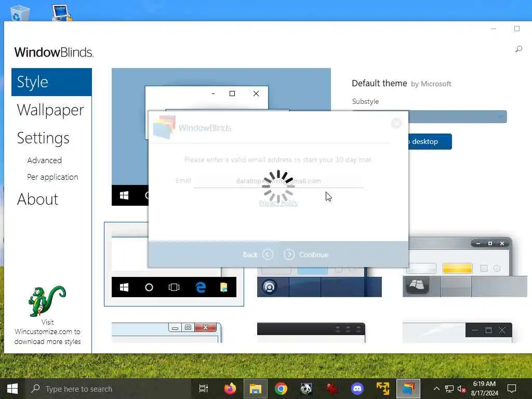Open the About section

37,199
